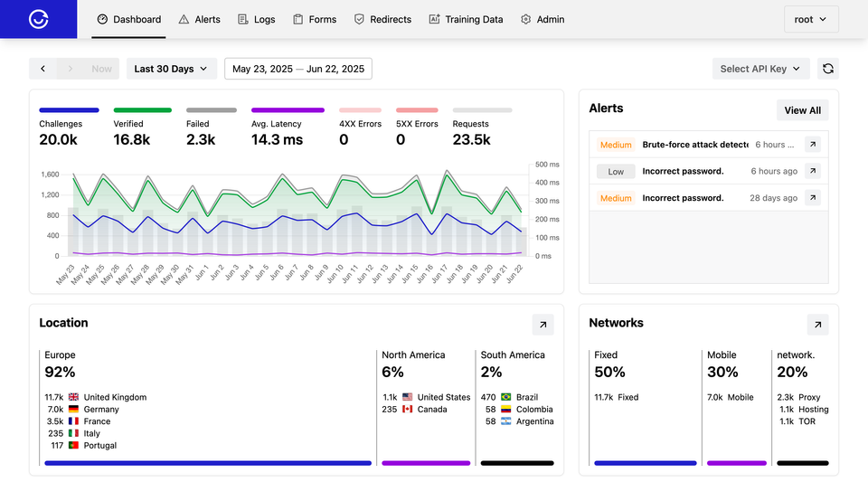Click the Europe blue percentage bar
This screenshot has width=868, height=482.
coord(208,463)
